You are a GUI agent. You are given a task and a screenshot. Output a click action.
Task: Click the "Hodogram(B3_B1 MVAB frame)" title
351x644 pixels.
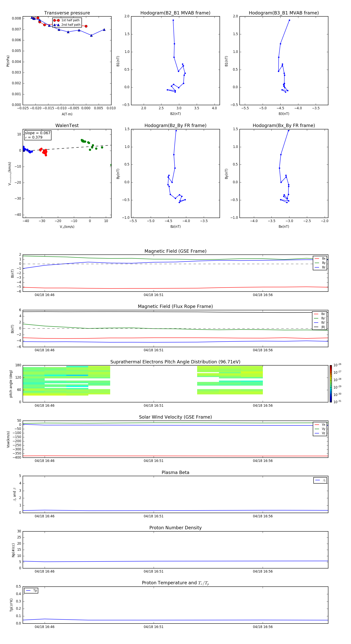tap(284, 13)
